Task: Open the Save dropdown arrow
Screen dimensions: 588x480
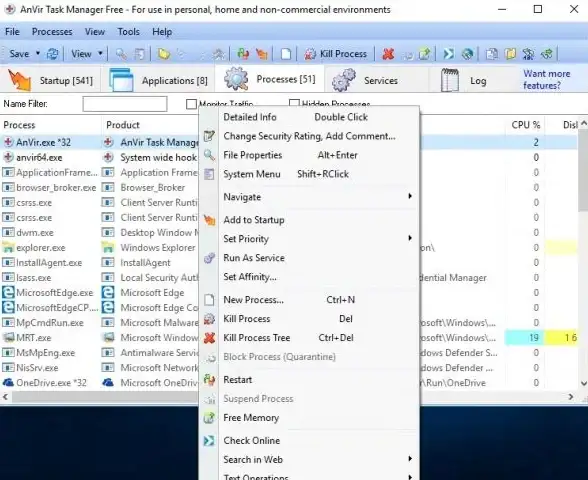Action: pos(38,54)
